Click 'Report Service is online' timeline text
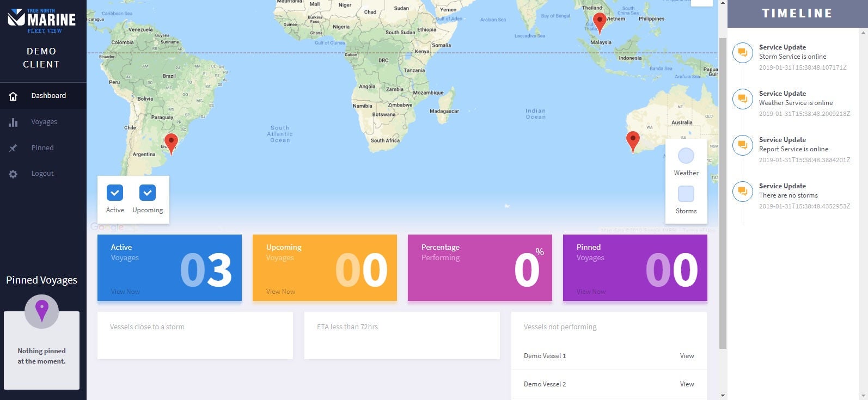 coord(793,149)
